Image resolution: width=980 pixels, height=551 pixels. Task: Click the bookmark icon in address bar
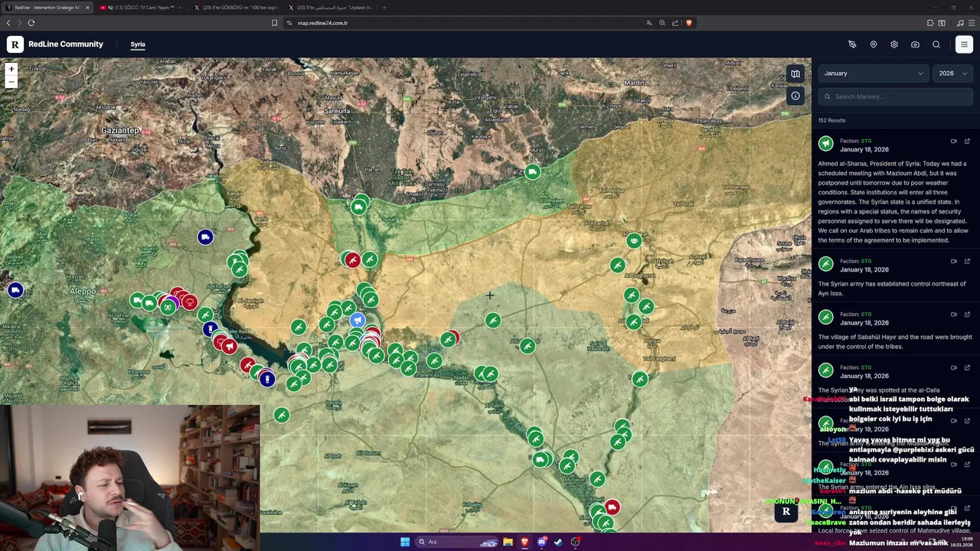274,23
